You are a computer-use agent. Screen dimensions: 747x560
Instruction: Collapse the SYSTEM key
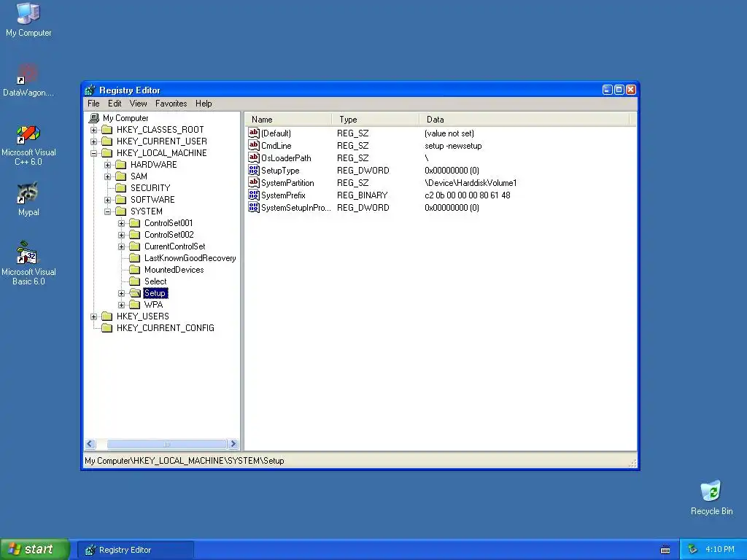(108, 211)
